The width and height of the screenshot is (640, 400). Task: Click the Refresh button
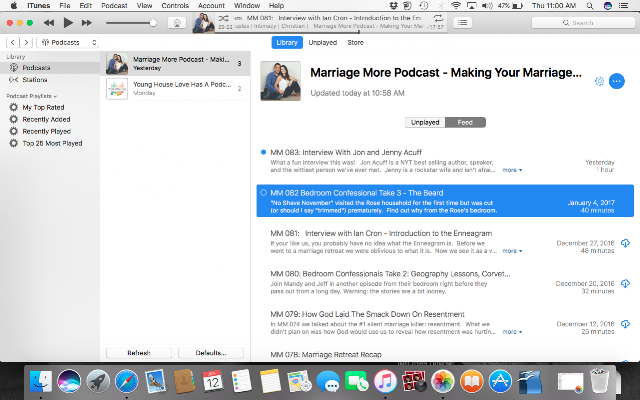pyautogui.click(x=139, y=353)
